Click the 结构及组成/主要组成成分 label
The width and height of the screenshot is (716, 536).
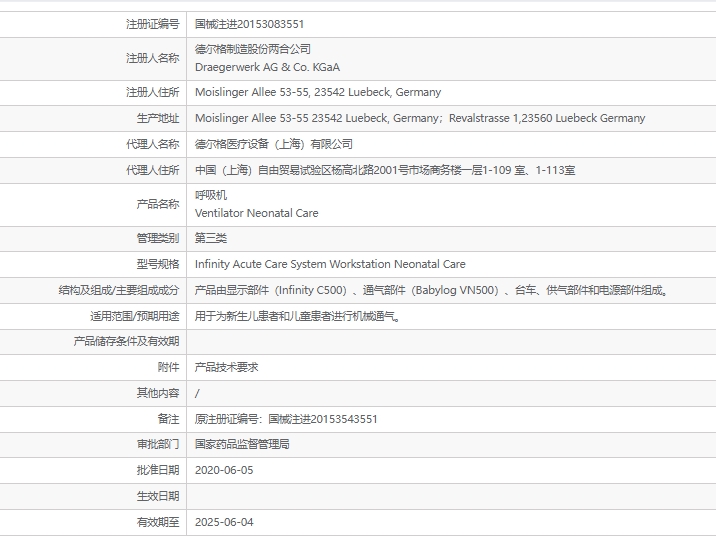pos(119,290)
